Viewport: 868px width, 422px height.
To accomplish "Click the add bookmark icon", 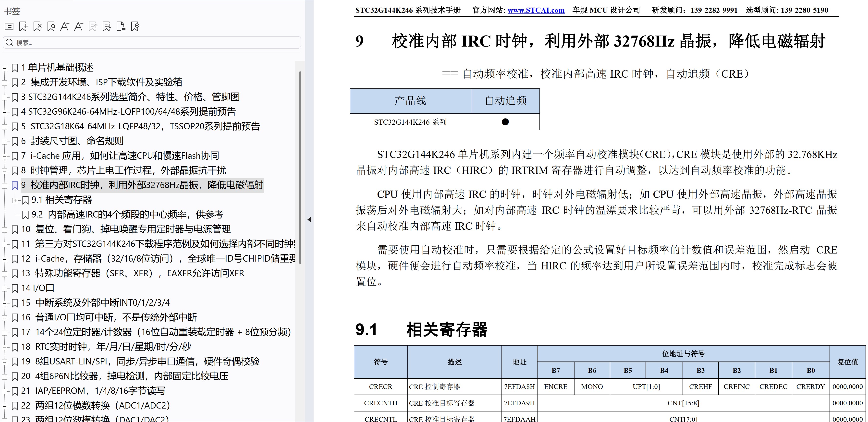I will [x=23, y=26].
